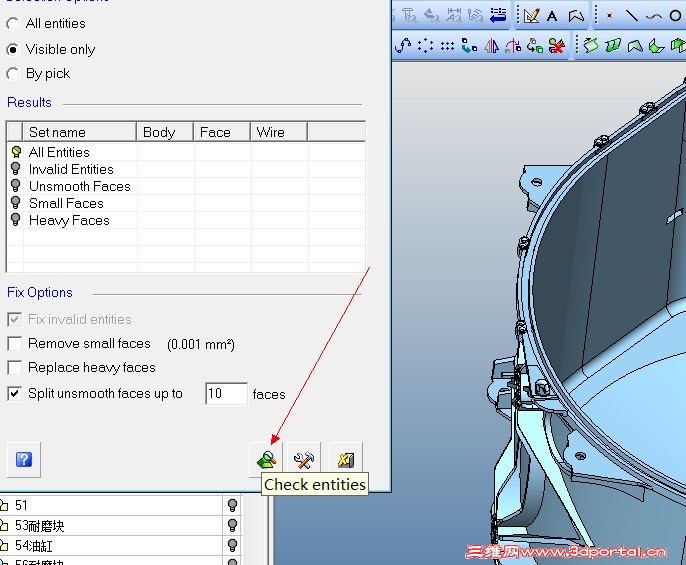
Task: Select the All entities radio option
Action: click(13, 24)
